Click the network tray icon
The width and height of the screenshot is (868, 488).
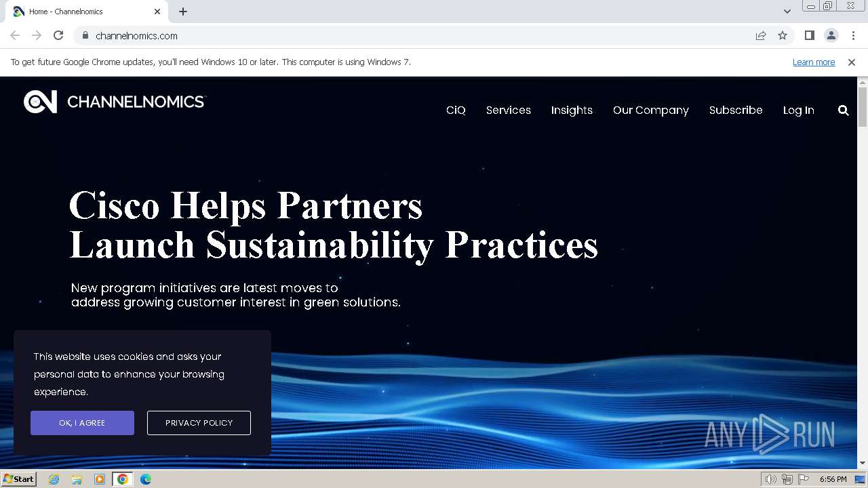(x=787, y=479)
